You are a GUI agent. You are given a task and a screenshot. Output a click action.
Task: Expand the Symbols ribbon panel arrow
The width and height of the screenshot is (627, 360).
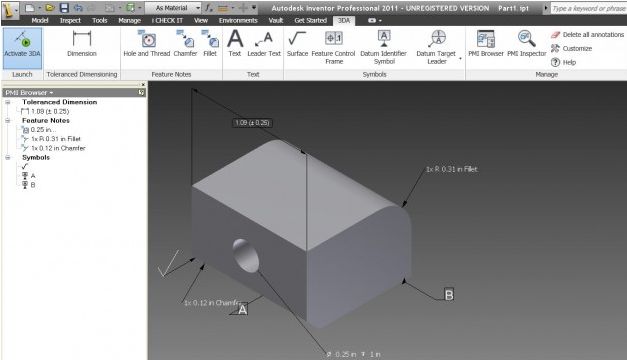tap(460, 59)
